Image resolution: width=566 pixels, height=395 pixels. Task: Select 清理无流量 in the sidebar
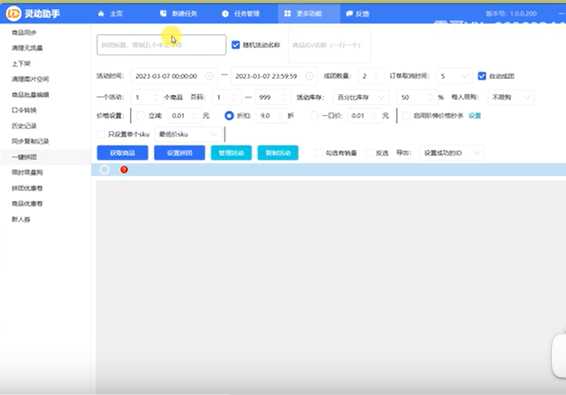[27, 48]
